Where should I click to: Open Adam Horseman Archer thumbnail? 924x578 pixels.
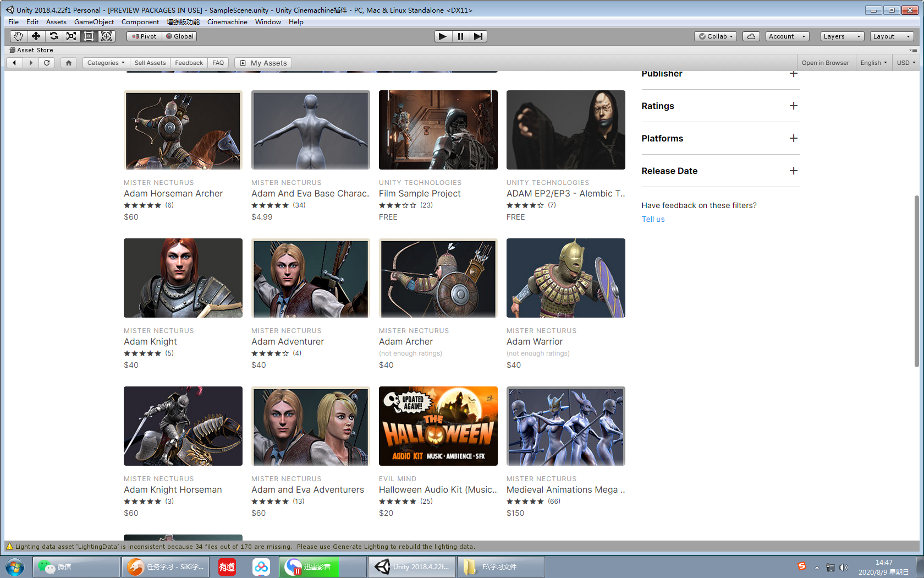tap(183, 130)
